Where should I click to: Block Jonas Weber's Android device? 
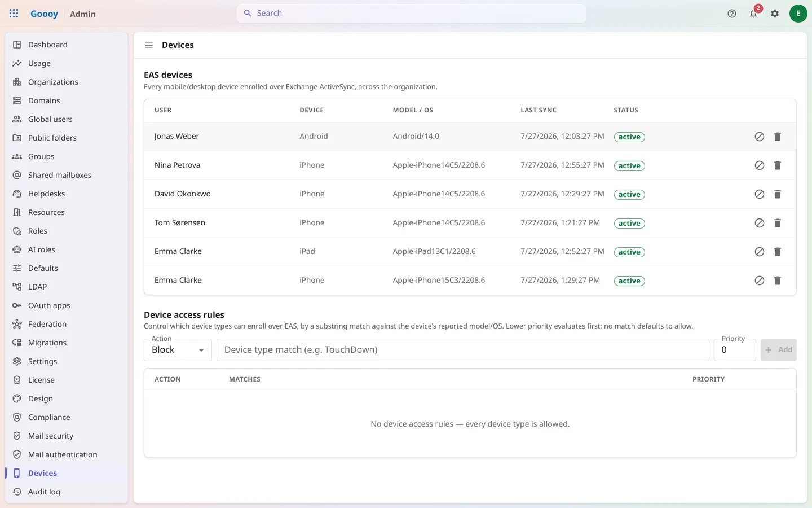pyautogui.click(x=760, y=137)
